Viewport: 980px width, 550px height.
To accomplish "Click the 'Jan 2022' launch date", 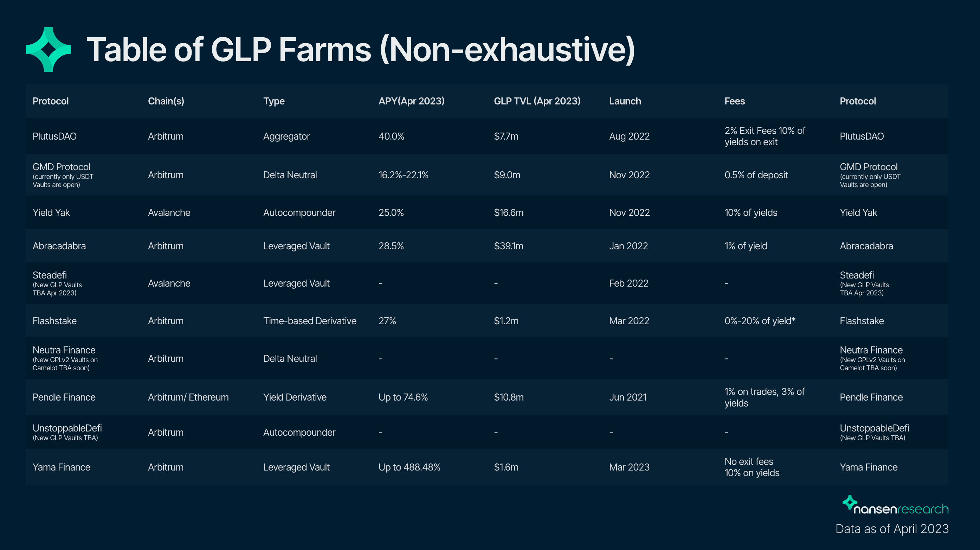I will [x=628, y=246].
